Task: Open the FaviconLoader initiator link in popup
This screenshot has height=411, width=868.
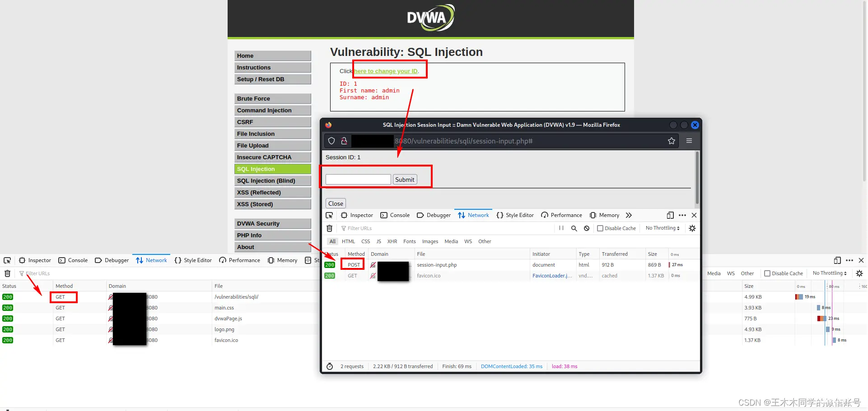Action: (552, 276)
